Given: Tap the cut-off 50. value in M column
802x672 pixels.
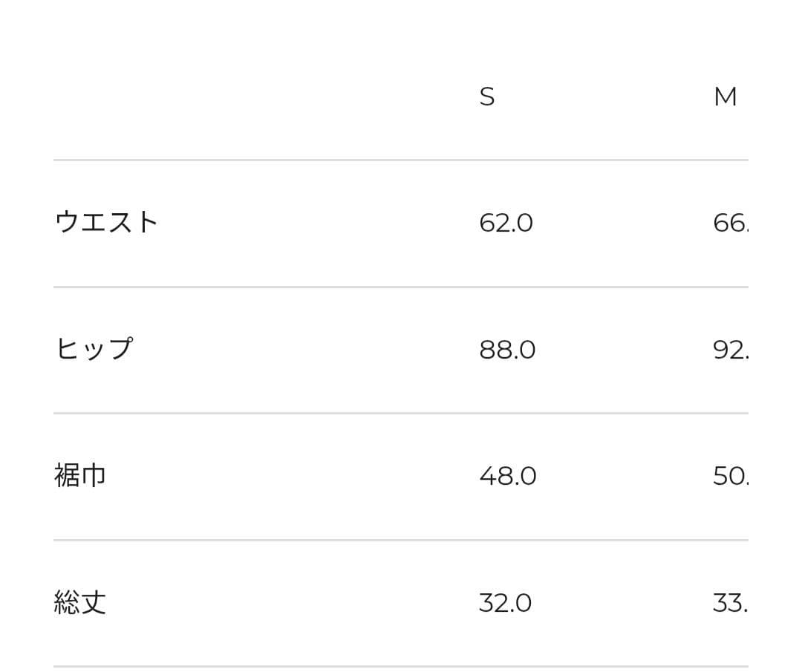Looking at the screenshot, I should tap(730, 476).
